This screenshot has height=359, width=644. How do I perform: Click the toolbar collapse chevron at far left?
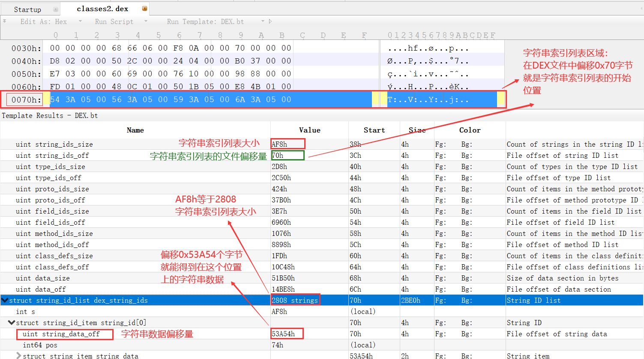click(4, 21)
